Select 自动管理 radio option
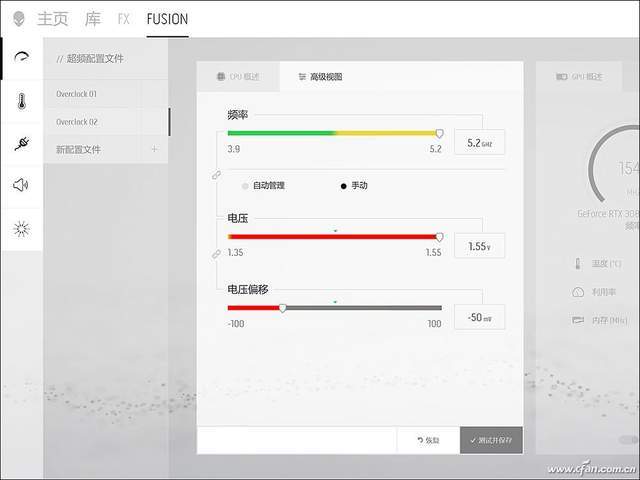Image resolution: width=640 pixels, height=480 pixels. 263,186
